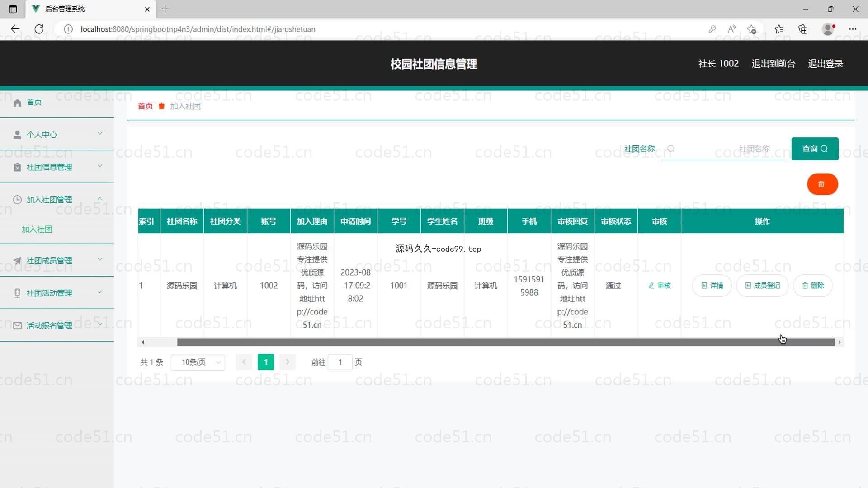This screenshot has height=488, width=868.
Task: Close the 后台管理系统 tab
Action: tap(147, 9)
